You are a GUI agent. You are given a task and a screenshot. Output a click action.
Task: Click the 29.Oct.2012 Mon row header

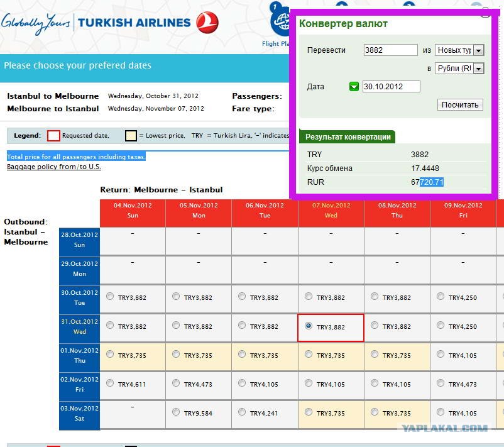pyautogui.click(x=79, y=270)
